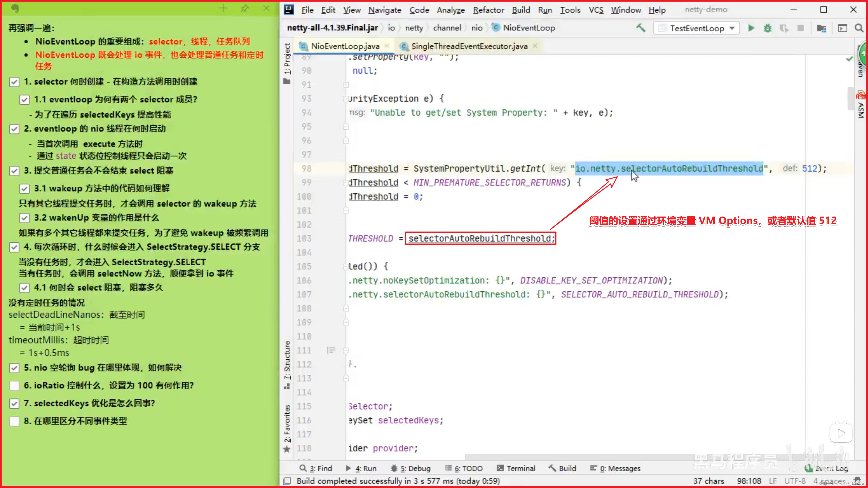Close the SingleThreadEventExecutor.java tab
Viewport: 868px width, 488px height.
click(x=535, y=46)
